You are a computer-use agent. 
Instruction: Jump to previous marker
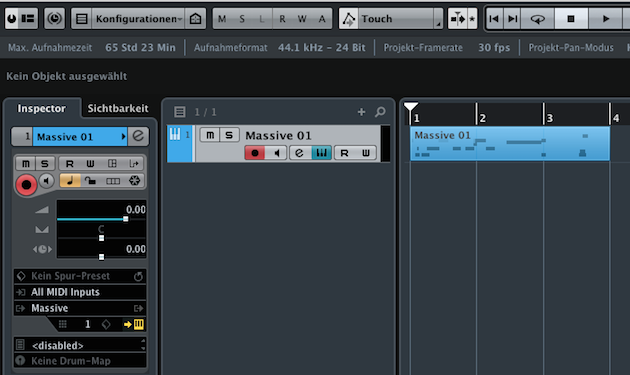point(495,18)
